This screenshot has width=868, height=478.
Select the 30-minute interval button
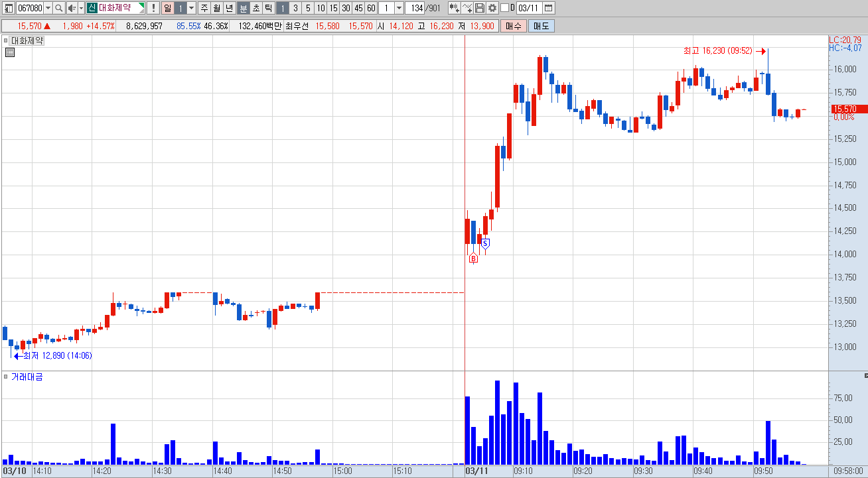[346, 8]
